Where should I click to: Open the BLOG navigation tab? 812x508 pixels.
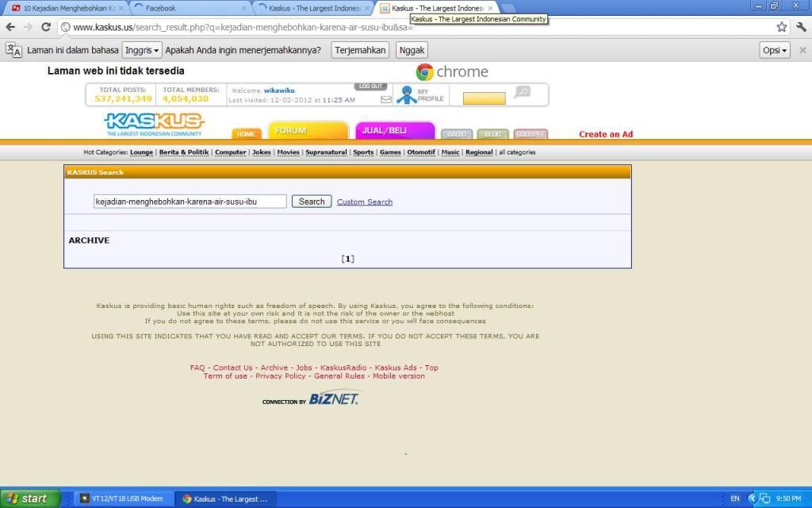[x=492, y=134]
